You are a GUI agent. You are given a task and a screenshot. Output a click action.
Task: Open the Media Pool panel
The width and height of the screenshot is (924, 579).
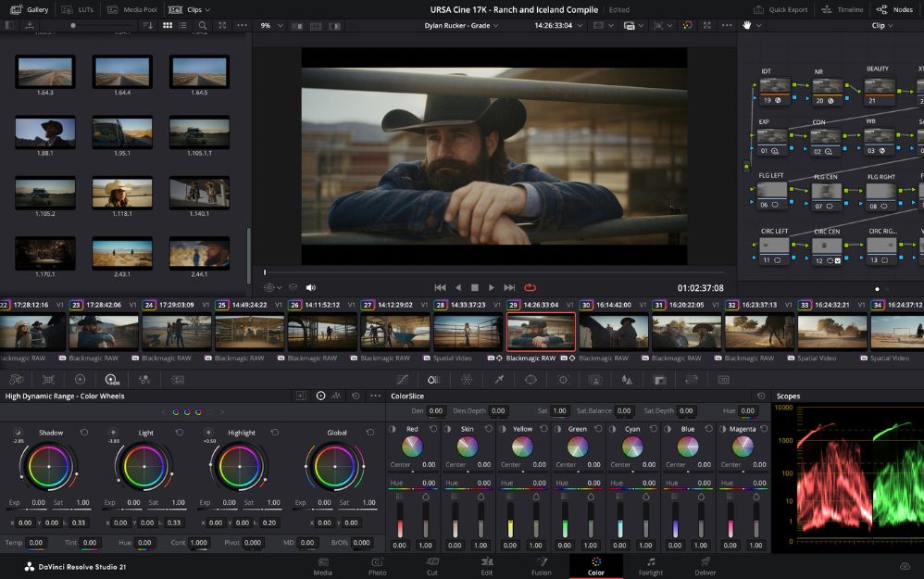click(132, 9)
